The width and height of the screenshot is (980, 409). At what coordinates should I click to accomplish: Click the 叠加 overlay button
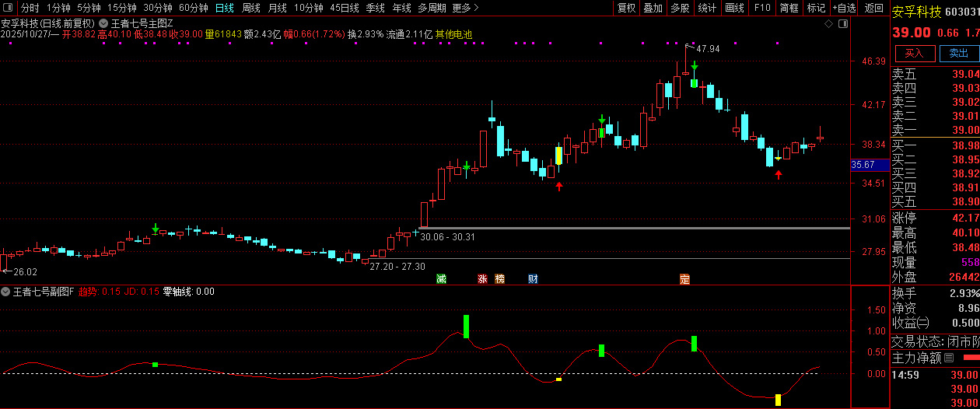click(x=653, y=8)
